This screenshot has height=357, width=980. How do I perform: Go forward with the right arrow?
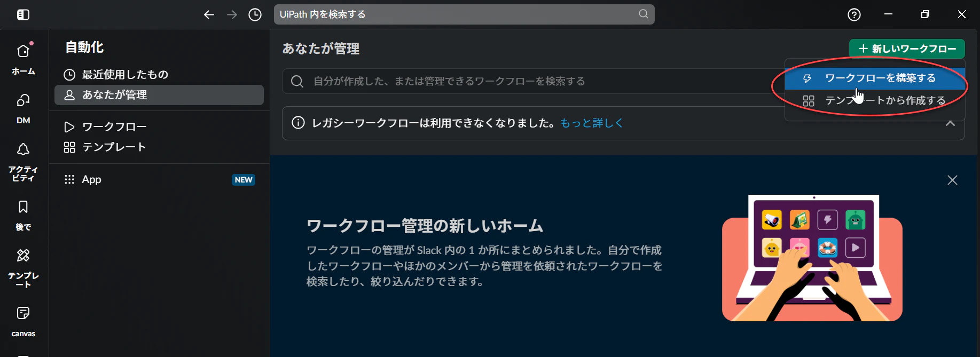[x=232, y=14]
